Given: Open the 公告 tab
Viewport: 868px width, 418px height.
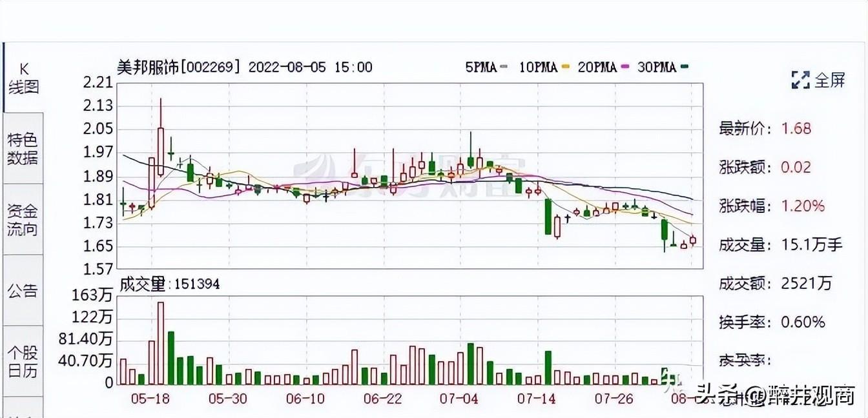Looking at the screenshot, I should pyautogui.click(x=23, y=290).
